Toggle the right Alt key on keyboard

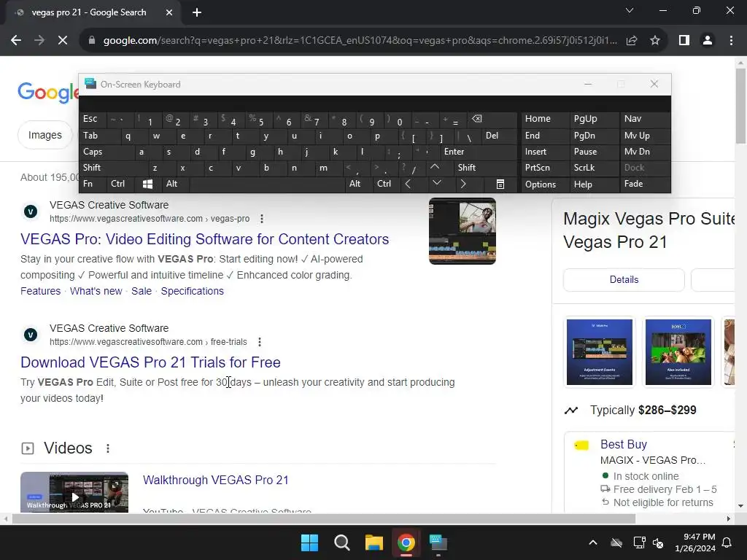click(x=358, y=184)
